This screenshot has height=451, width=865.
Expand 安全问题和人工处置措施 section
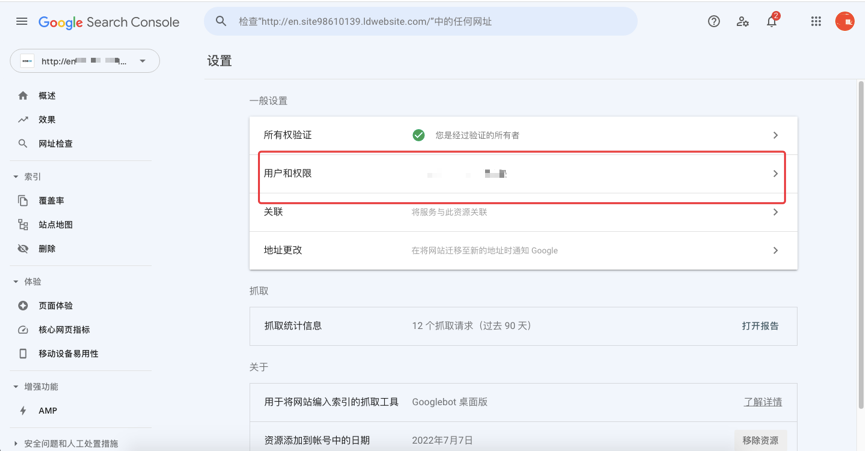15,443
